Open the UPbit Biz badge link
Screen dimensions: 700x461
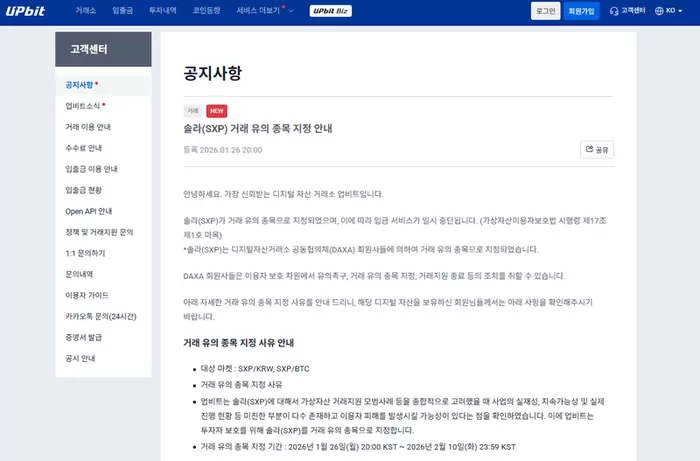click(x=330, y=11)
